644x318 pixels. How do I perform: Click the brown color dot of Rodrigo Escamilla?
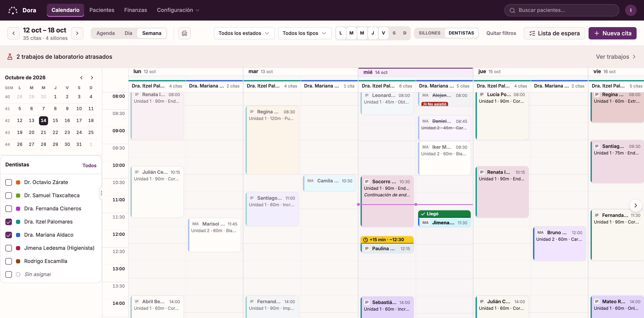(x=18, y=261)
